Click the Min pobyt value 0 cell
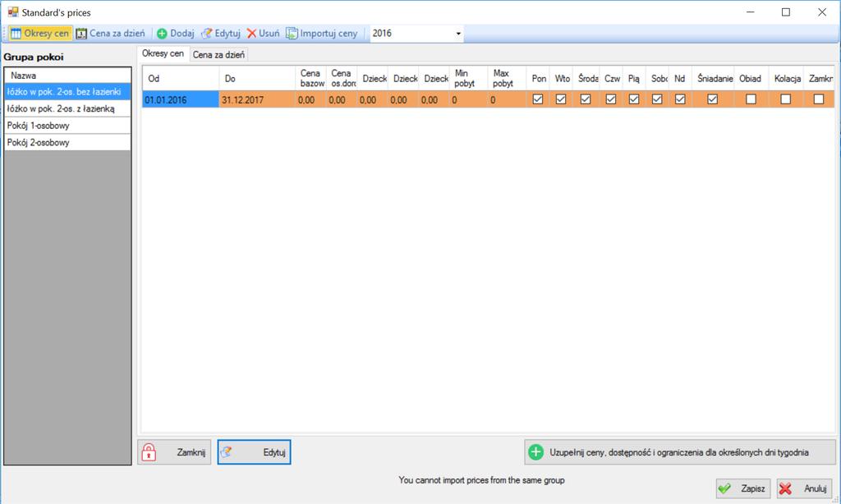841x504 pixels. pyautogui.click(x=469, y=99)
